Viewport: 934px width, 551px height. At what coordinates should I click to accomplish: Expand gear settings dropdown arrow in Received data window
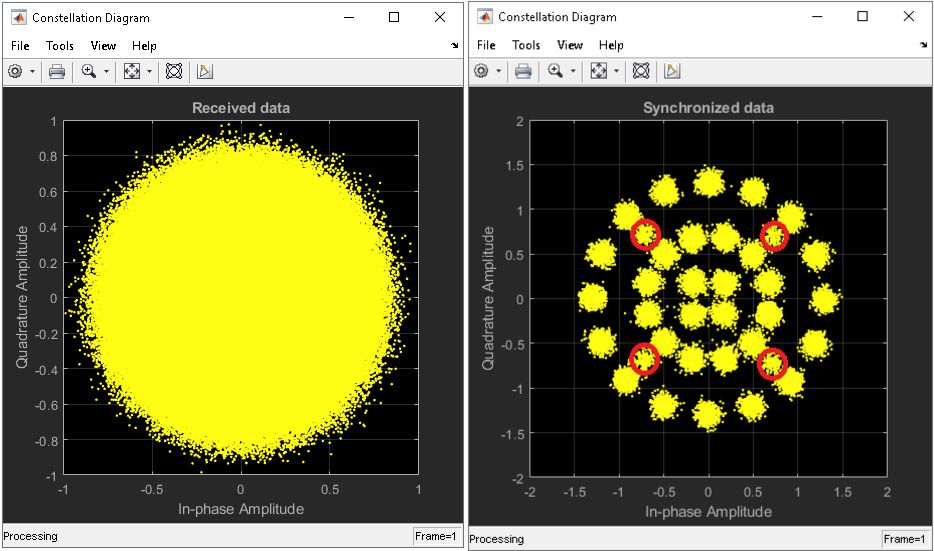tap(33, 72)
